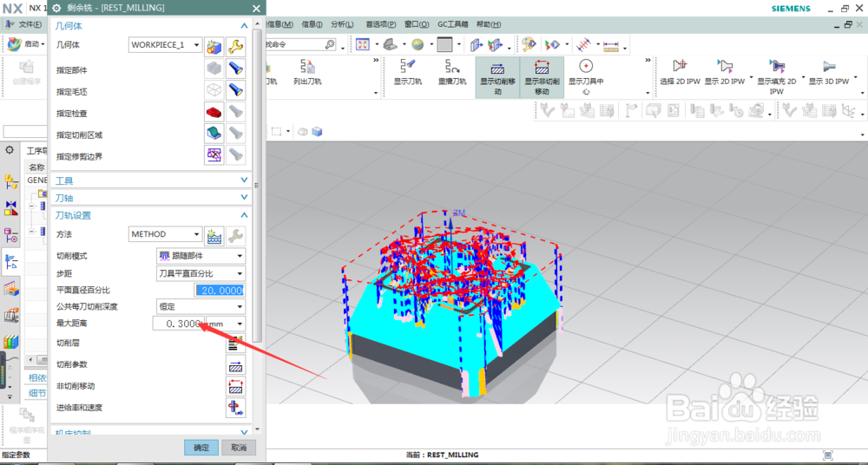Image resolution: width=868 pixels, height=465 pixels.
Task: Open the 非切削移动 settings icon
Action: [x=236, y=386]
